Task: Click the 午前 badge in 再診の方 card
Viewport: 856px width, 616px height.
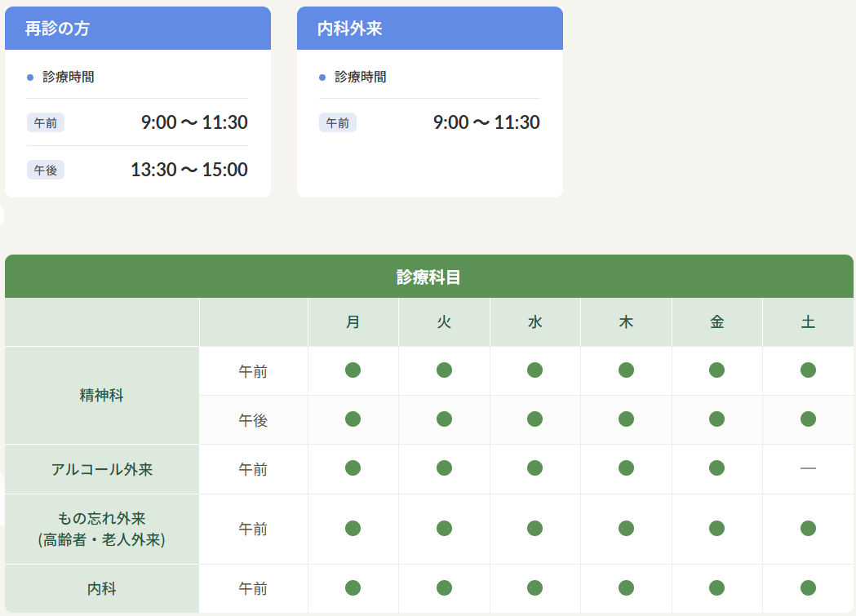Action: point(46,122)
